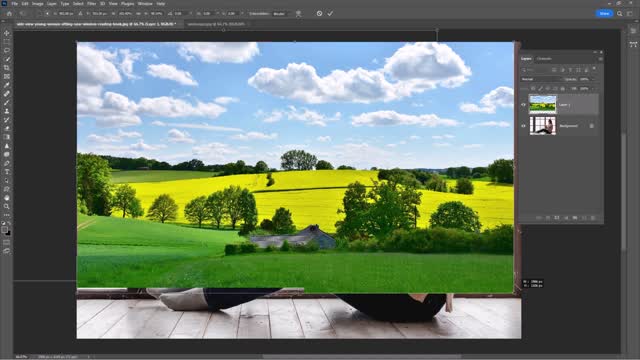Open the workspace switcher dropdown
640x360 pixels.
(x=630, y=13)
